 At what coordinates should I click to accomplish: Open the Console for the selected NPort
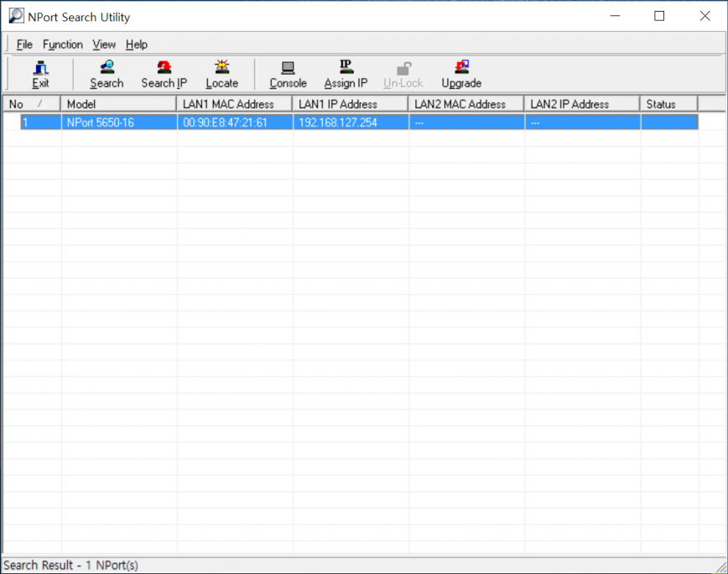coord(288,75)
